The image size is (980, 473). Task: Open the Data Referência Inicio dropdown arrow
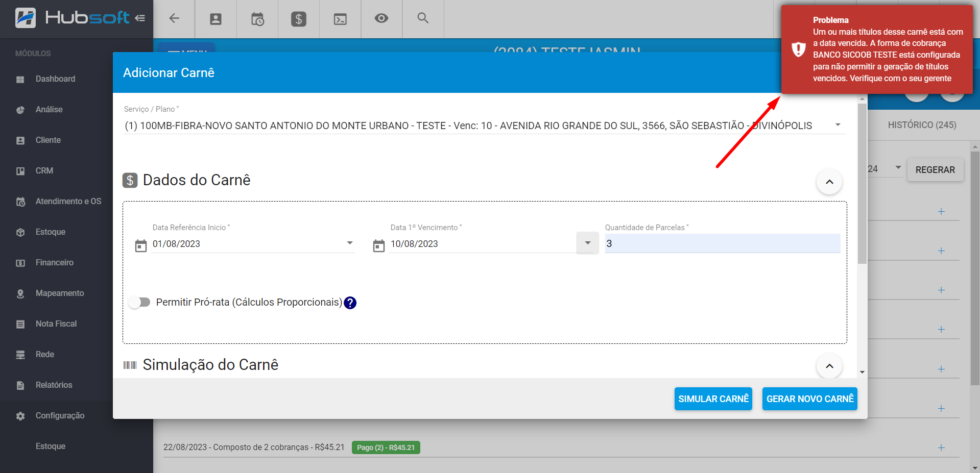pyautogui.click(x=350, y=243)
